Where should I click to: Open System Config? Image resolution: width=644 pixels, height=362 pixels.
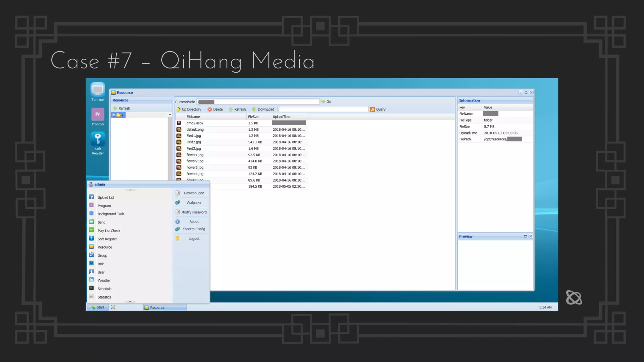(x=191, y=229)
